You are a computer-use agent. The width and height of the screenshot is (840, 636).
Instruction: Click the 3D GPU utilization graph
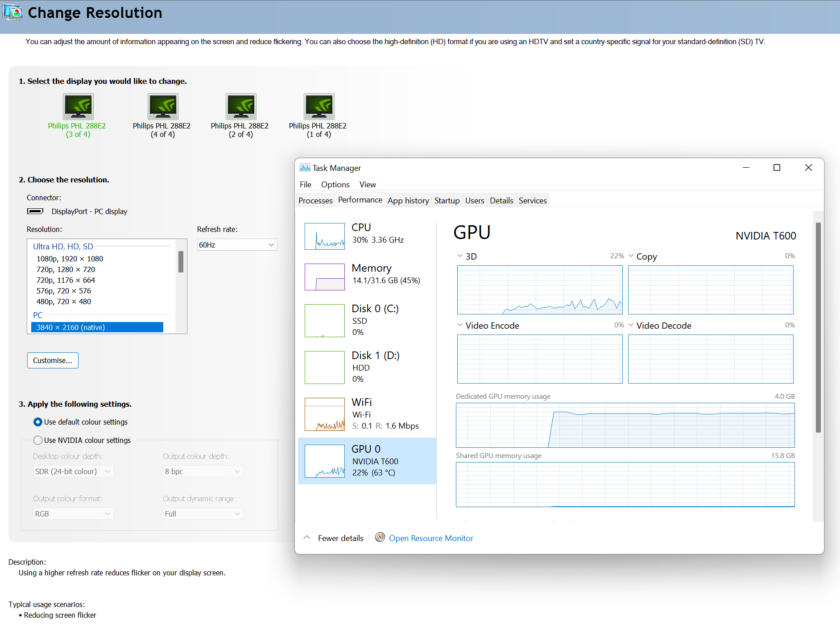pos(540,290)
